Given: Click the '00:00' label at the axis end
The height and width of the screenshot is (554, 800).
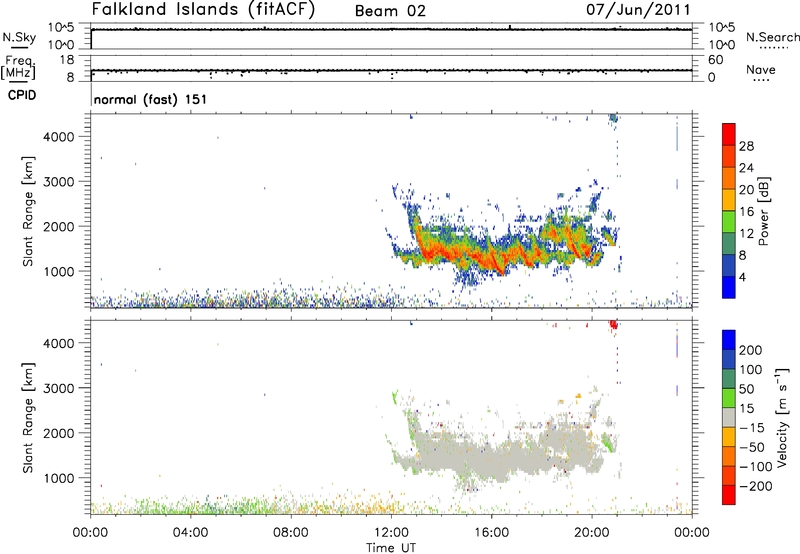Looking at the screenshot, I should tap(691, 533).
